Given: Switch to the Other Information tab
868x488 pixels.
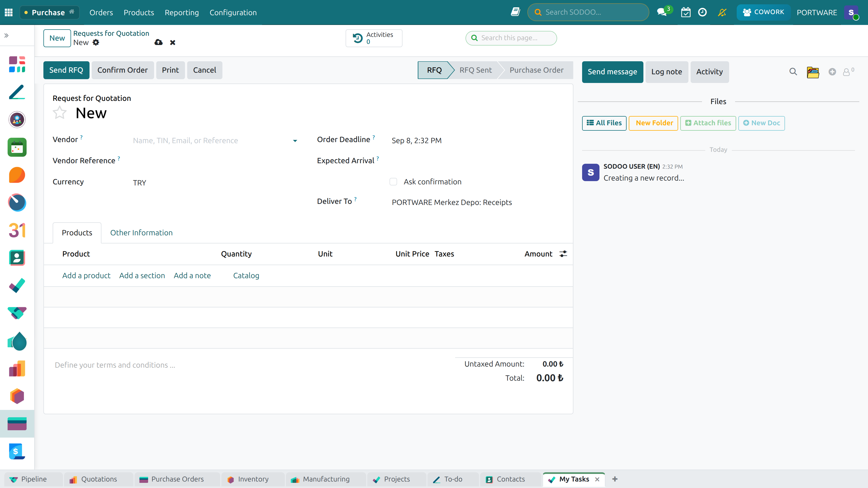Looking at the screenshot, I should tap(141, 233).
